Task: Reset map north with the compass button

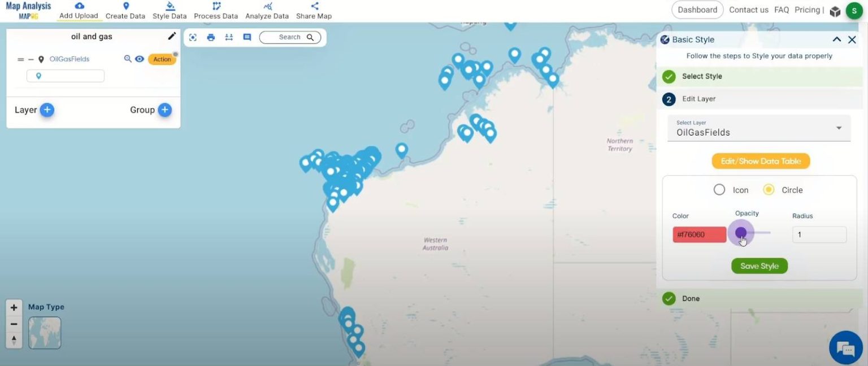Action: (x=14, y=340)
